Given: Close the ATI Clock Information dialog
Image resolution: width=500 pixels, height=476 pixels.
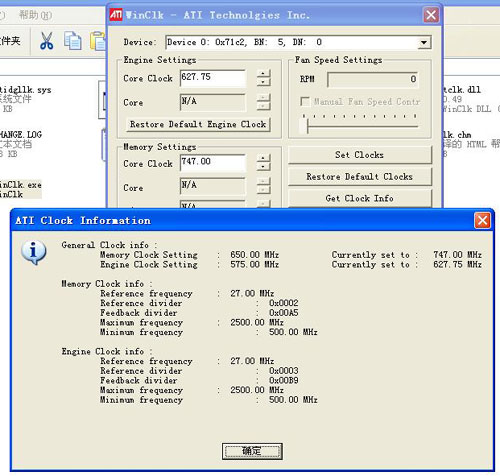Looking at the screenshot, I should tap(482, 221).
